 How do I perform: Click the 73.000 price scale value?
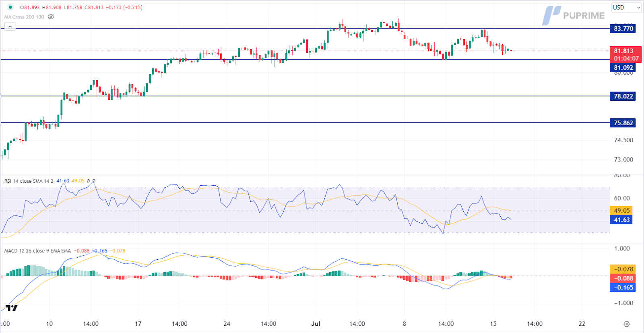pyautogui.click(x=623, y=159)
